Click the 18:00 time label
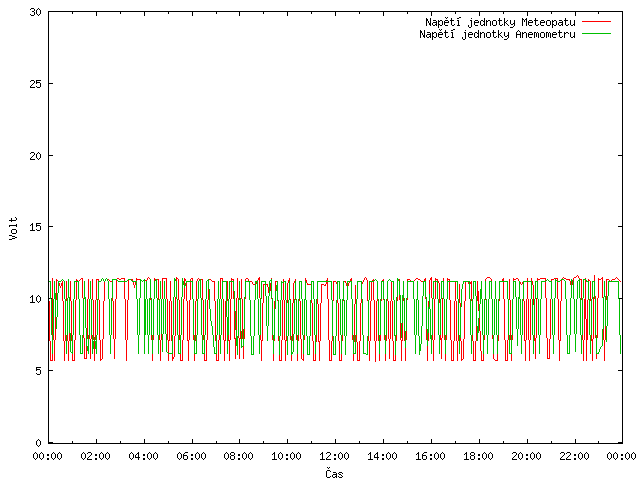640x480 pixels. pyautogui.click(x=478, y=456)
